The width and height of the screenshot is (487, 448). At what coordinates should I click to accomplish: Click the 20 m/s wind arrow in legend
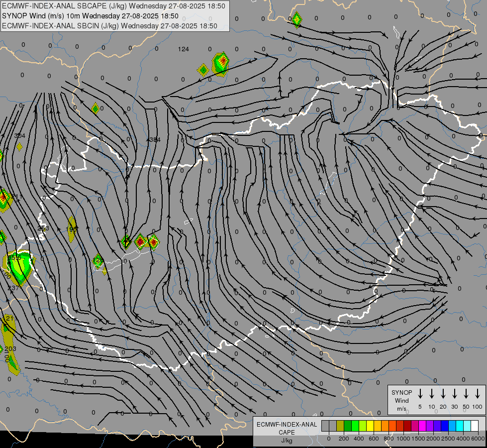[443, 394]
